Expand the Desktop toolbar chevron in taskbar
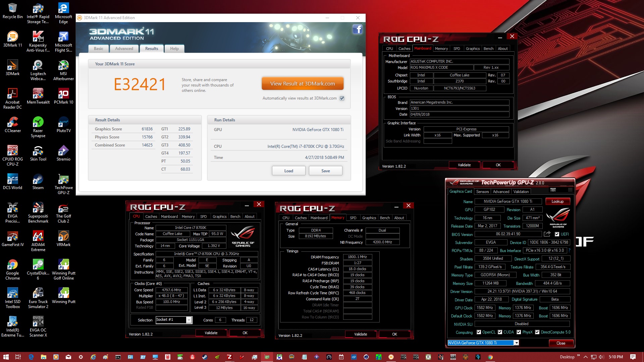Viewport: 644px width, 362px height. coord(579,355)
